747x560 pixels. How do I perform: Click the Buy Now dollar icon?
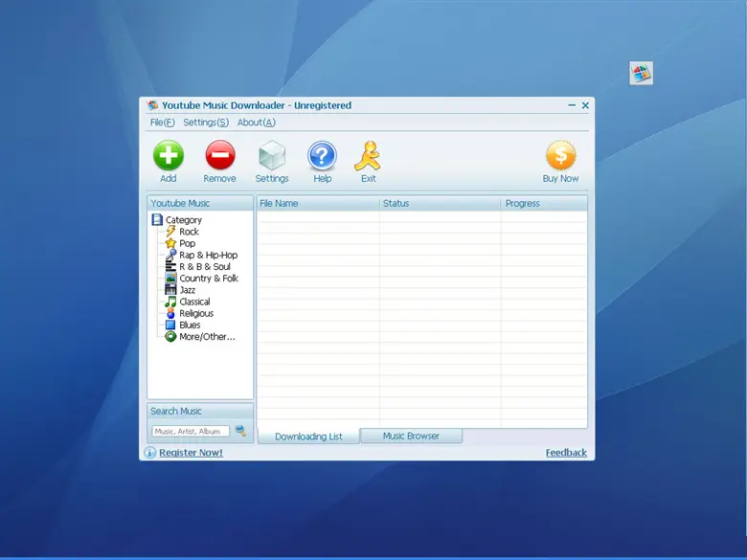point(560,156)
